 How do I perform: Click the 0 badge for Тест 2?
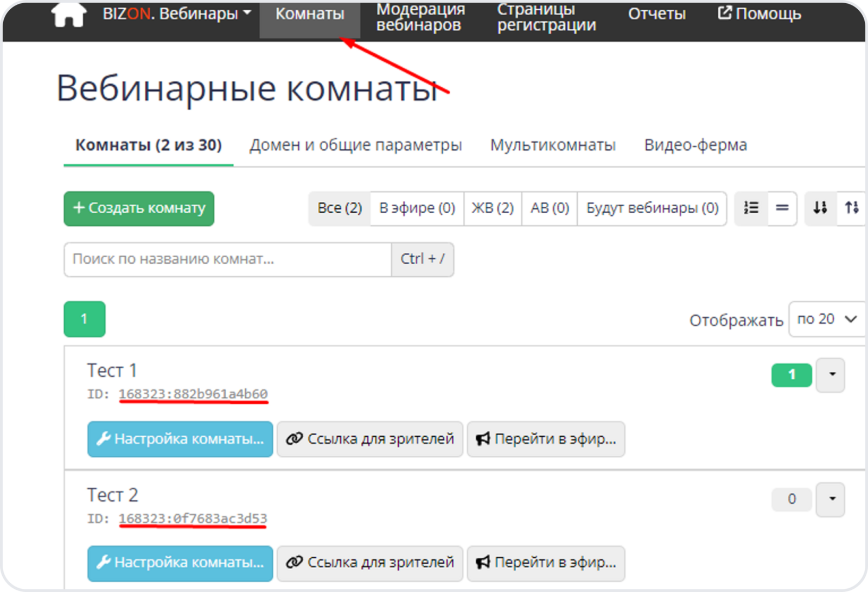[791, 499]
